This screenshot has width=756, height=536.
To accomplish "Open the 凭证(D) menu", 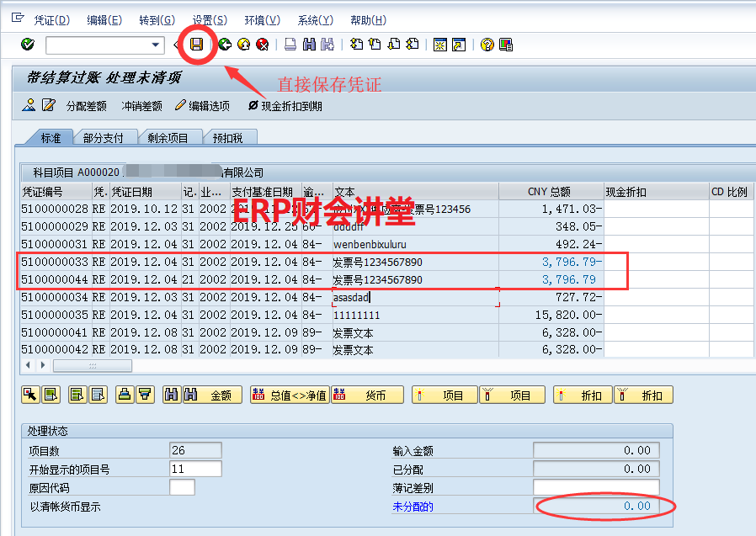I will pyautogui.click(x=51, y=20).
